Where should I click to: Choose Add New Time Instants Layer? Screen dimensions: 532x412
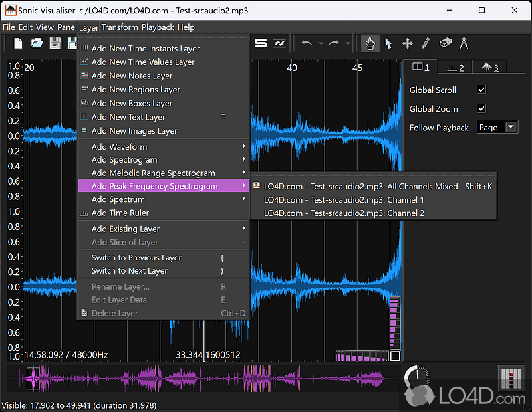[x=164, y=49]
